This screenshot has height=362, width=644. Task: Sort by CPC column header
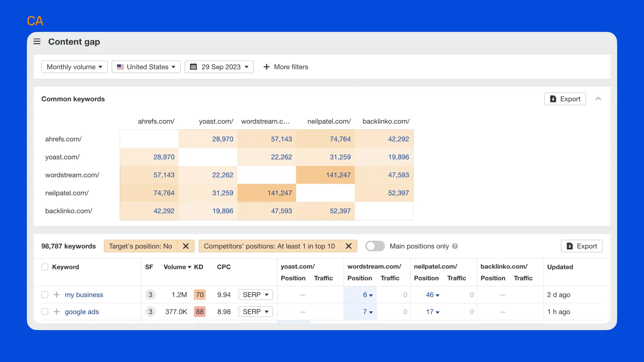(224, 267)
